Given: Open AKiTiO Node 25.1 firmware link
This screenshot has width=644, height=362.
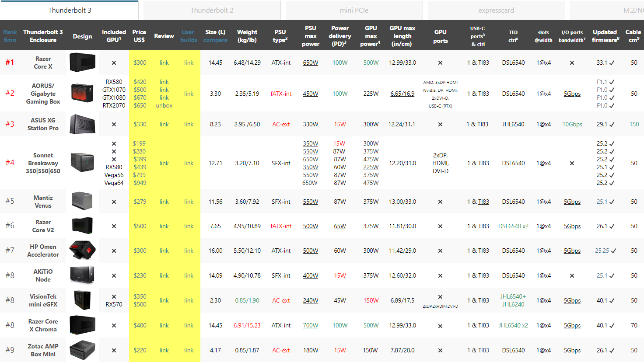Looking at the screenshot, I should [x=602, y=275].
